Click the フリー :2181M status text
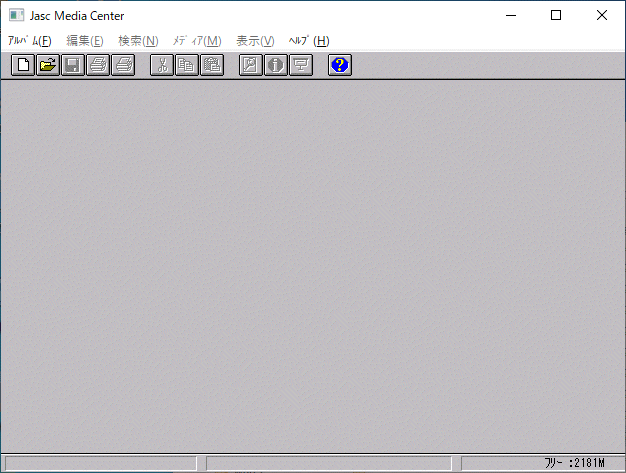The height and width of the screenshot is (473, 626). point(574,463)
